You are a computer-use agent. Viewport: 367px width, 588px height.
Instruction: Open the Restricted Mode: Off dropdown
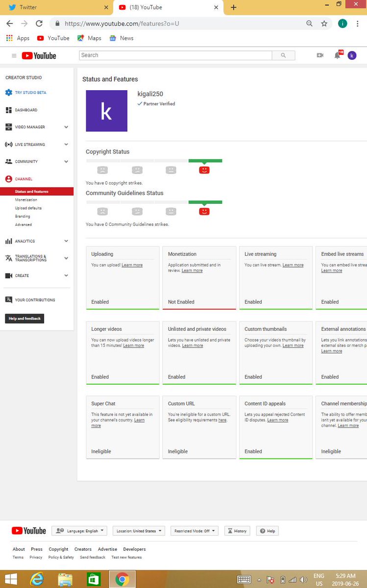tap(195, 531)
